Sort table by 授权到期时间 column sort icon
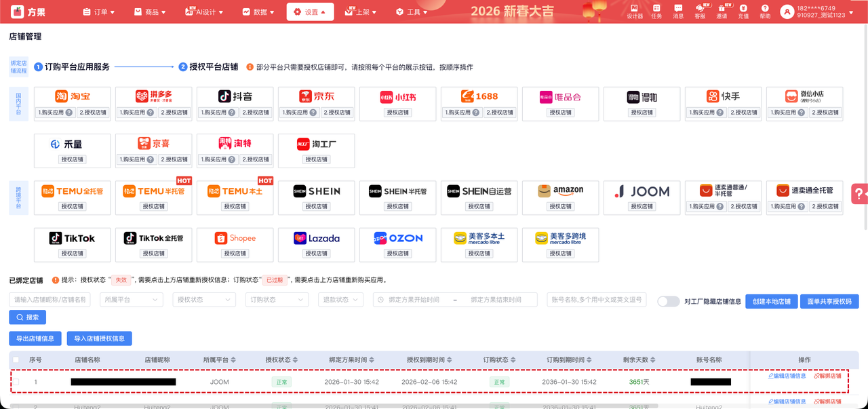The image size is (868, 409). (x=448, y=359)
